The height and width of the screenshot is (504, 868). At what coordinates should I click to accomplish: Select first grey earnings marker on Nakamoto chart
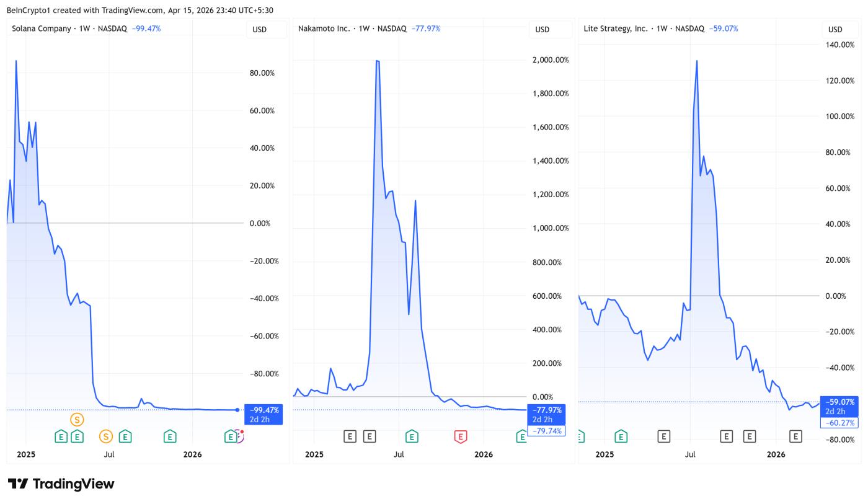pyautogui.click(x=350, y=437)
